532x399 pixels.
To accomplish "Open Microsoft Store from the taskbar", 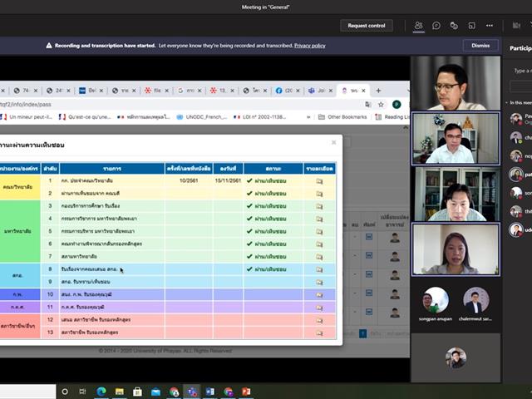I will pyautogui.click(x=137, y=392).
